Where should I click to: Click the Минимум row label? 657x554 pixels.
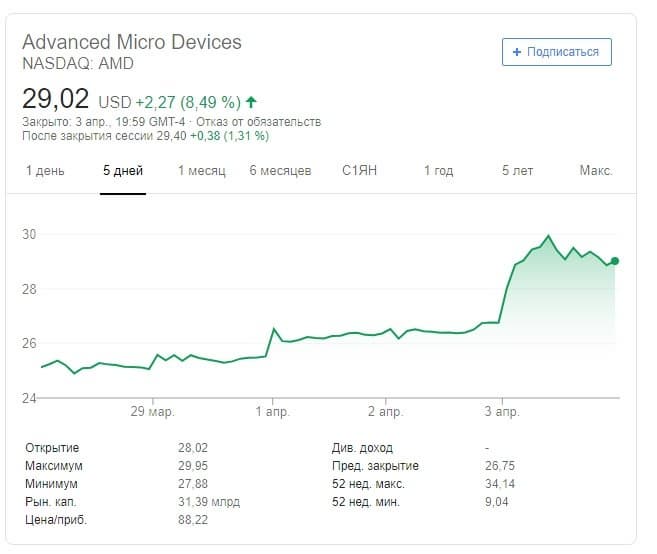pyautogui.click(x=51, y=484)
